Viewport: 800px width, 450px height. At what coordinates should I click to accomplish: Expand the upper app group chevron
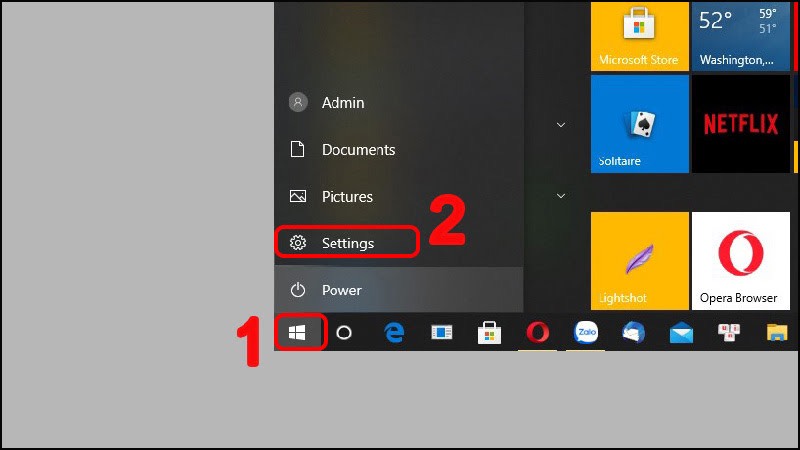pyautogui.click(x=561, y=125)
